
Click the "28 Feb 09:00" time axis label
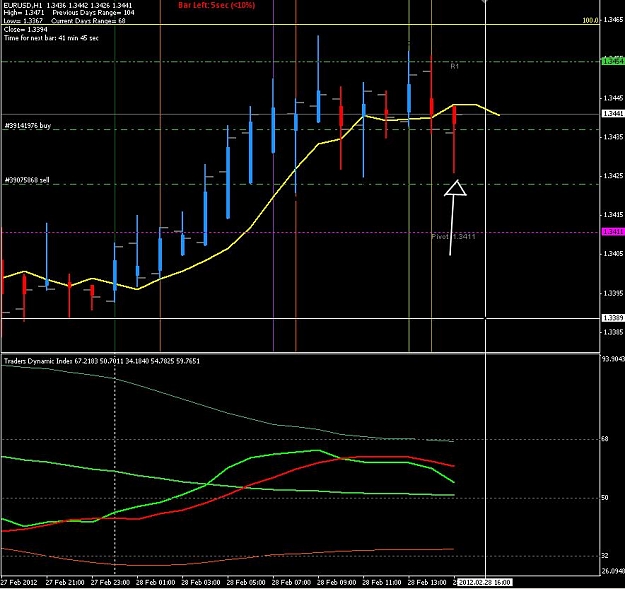336,582
